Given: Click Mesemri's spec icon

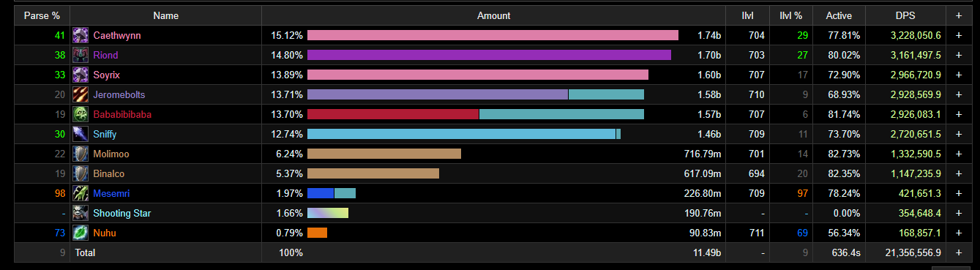Looking at the screenshot, I should pos(81,193).
